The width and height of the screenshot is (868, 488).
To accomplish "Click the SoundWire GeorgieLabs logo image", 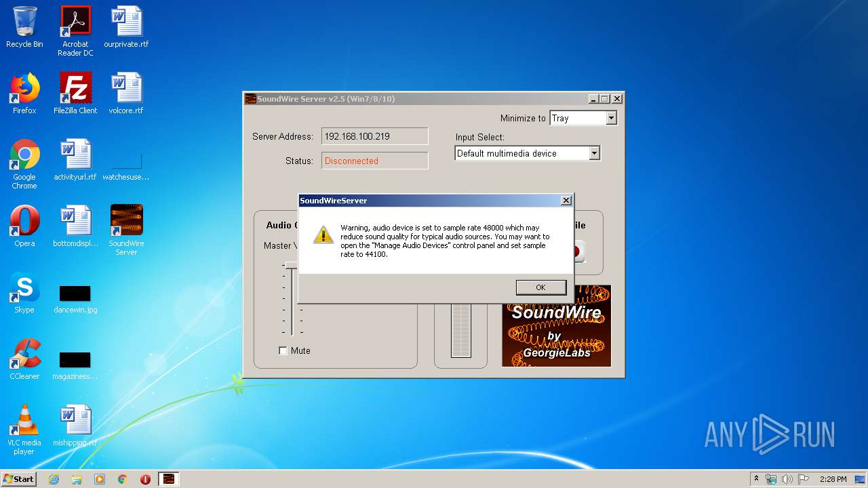I will 556,326.
